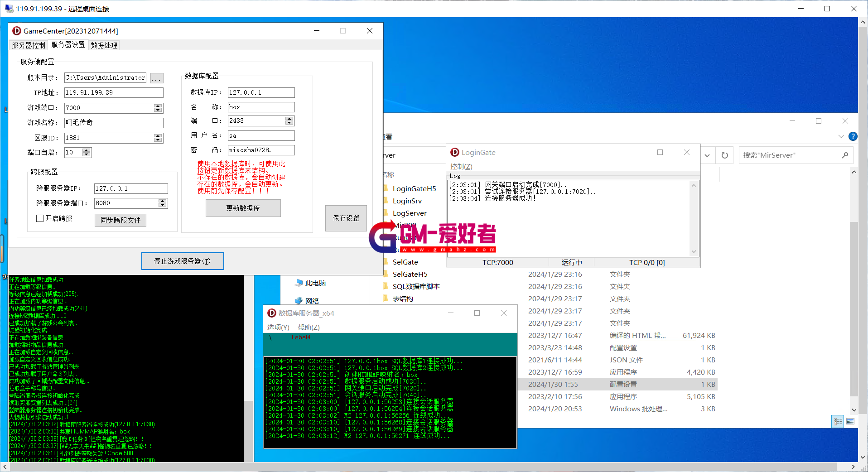
Task: Click the 跨服服务器端口 spinner arrows
Action: point(162,203)
